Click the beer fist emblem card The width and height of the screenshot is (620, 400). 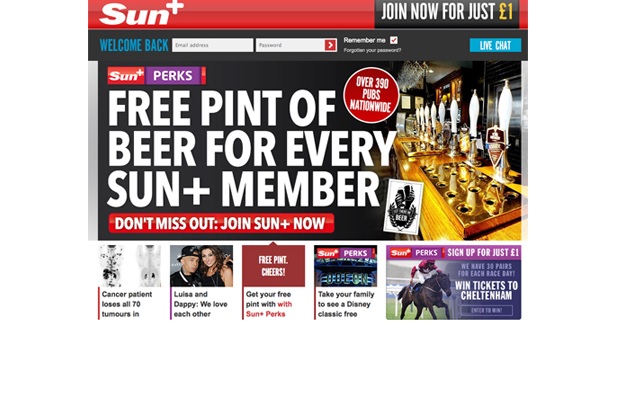[403, 207]
